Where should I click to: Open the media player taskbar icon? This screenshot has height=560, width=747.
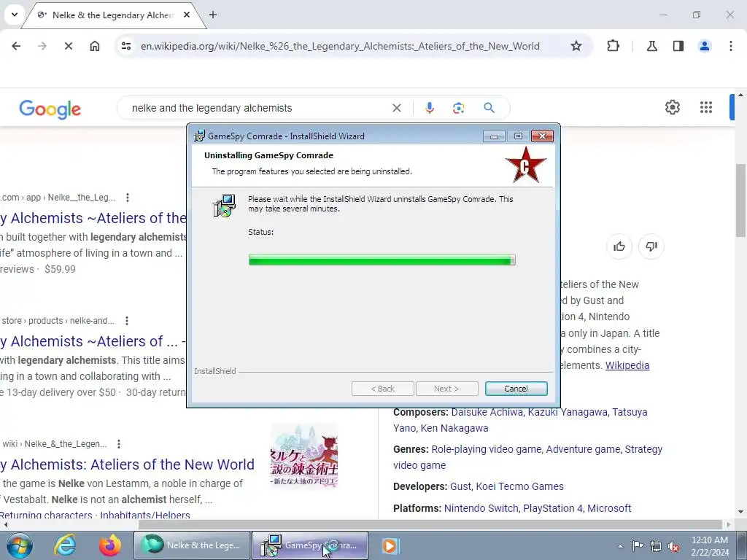[390, 545]
